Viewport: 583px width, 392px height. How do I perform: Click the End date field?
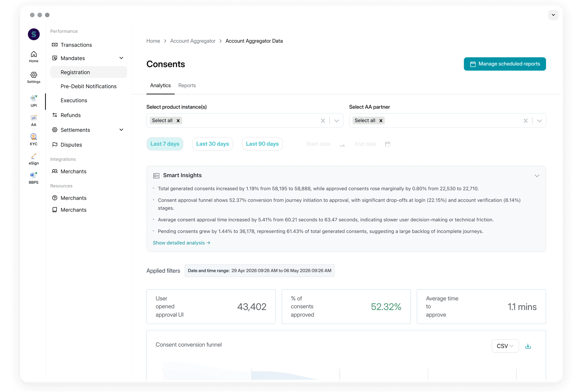pyautogui.click(x=366, y=144)
